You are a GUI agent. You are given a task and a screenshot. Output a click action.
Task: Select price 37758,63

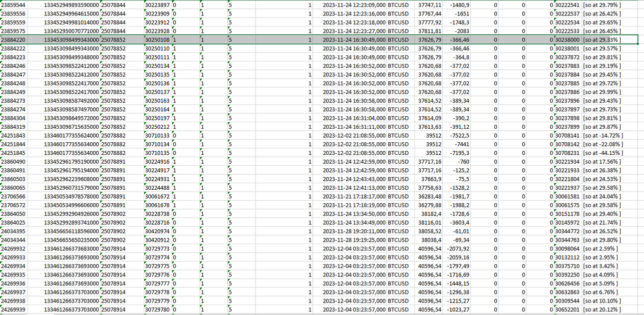(x=429, y=188)
